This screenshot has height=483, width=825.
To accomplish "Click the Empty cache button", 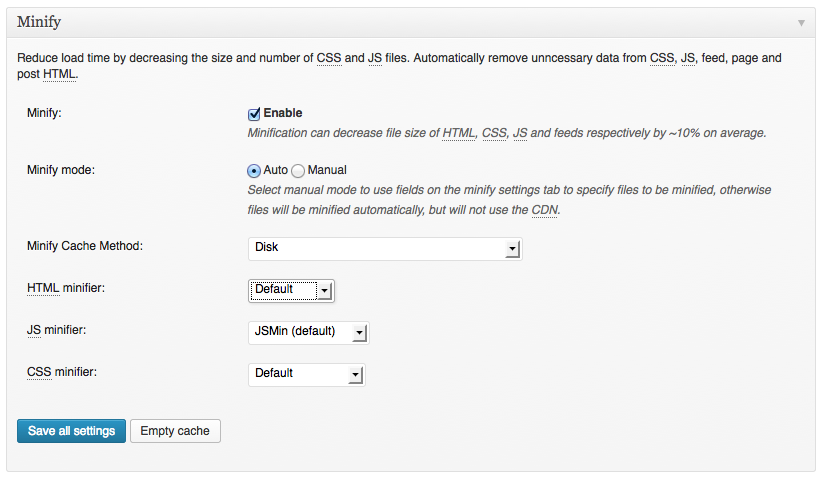I will tap(175, 431).
